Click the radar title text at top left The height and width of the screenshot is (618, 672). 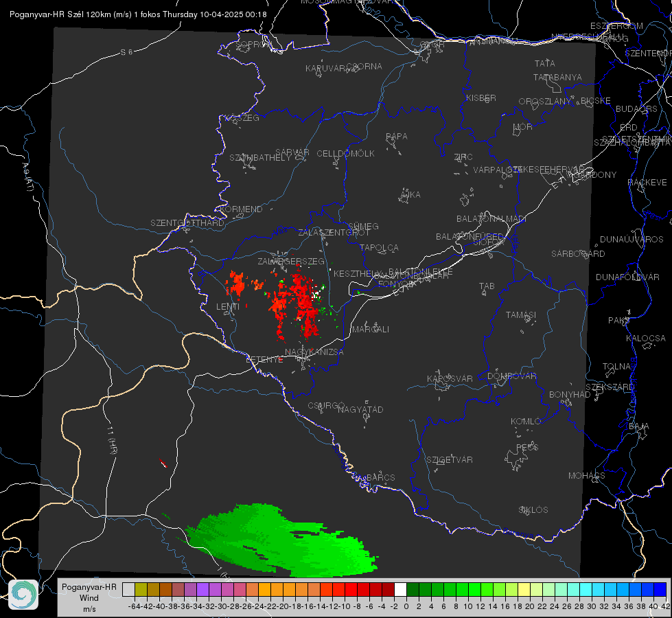(138, 14)
